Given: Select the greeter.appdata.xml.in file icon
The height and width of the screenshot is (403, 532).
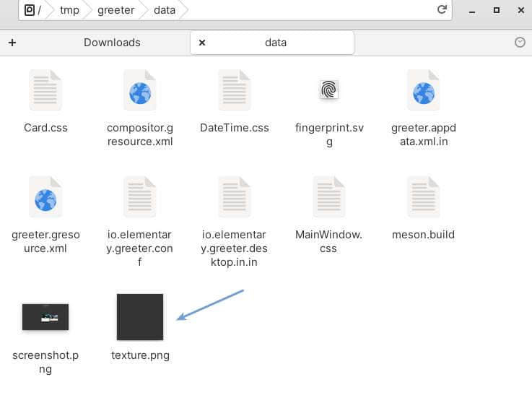Looking at the screenshot, I should click(424, 90).
